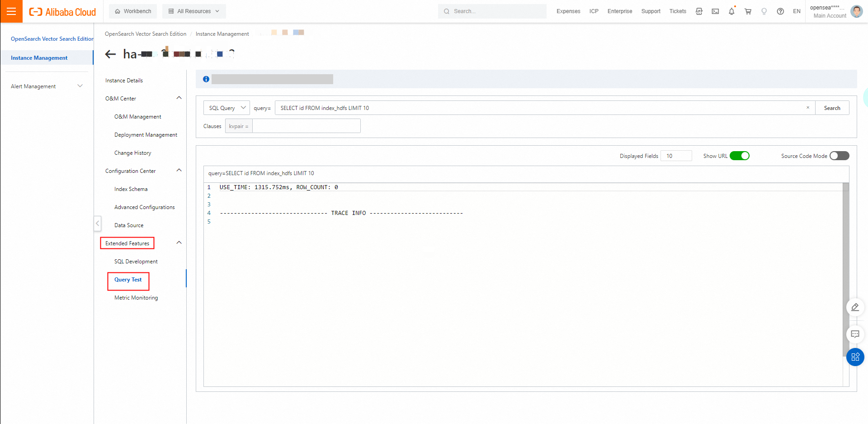
Task: Click the results vertical scrollbar
Action: pos(846,269)
